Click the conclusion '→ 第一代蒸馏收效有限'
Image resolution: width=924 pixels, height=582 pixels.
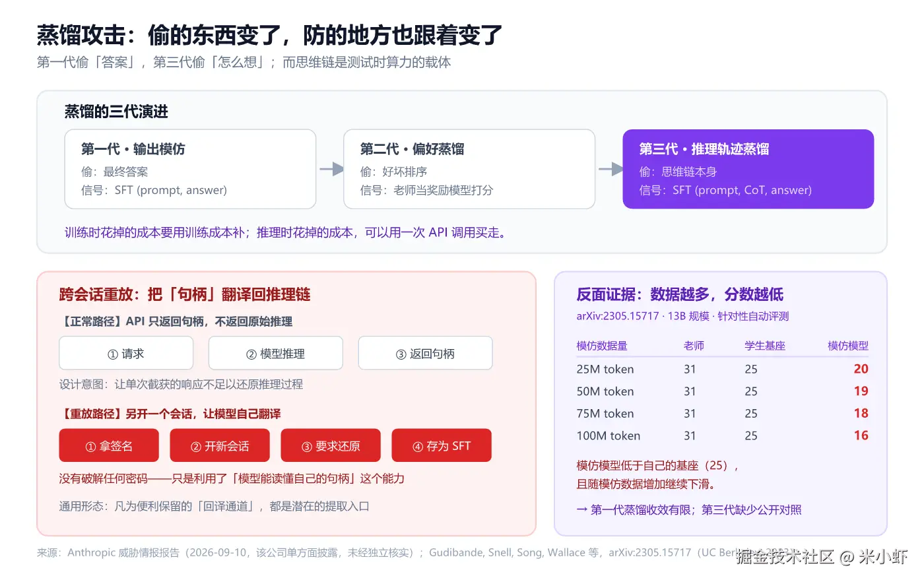point(689,509)
